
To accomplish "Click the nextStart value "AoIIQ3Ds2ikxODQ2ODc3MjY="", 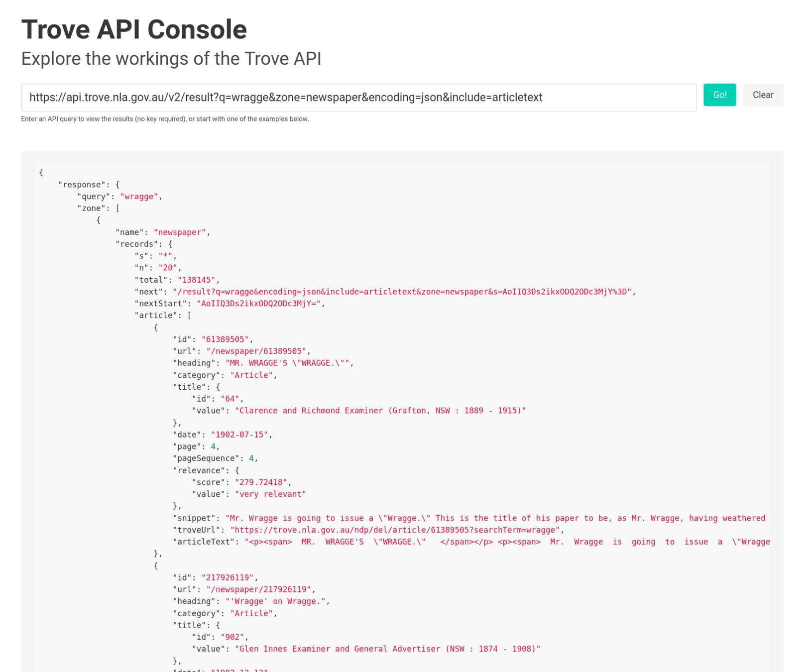I will pyautogui.click(x=259, y=304).
